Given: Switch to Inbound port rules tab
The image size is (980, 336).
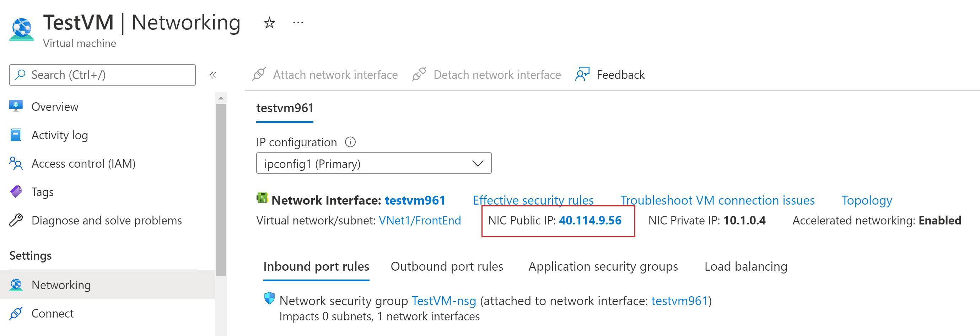Looking at the screenshot, I should tap(316, 266).
